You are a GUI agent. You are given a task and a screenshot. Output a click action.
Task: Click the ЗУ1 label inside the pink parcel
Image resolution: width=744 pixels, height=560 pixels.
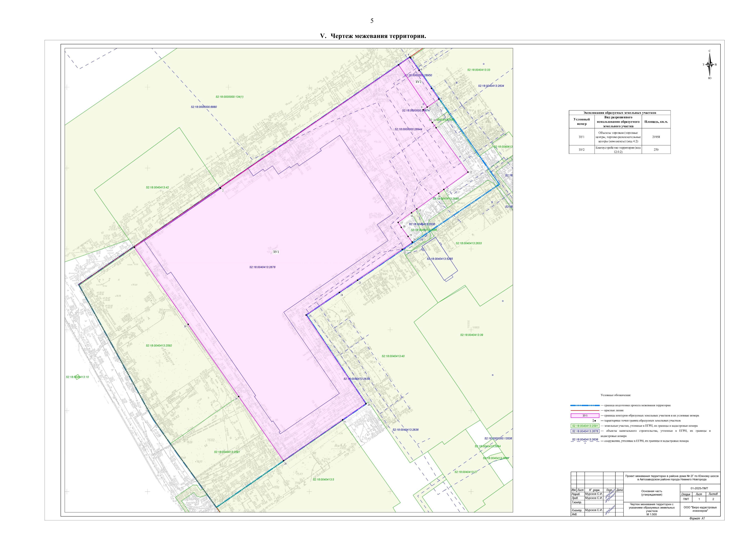click(x=276, y=252)
